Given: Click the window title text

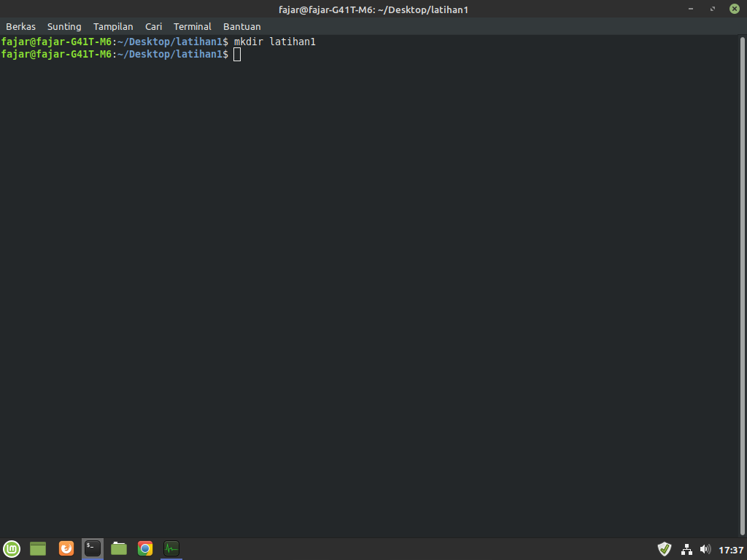Looking at the screenshot, I should tap(373, 9).
